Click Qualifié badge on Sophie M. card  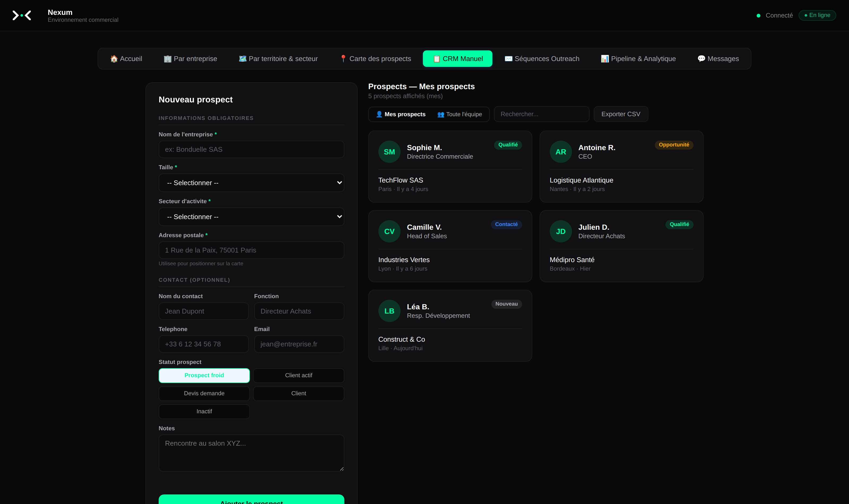(508, 145)
